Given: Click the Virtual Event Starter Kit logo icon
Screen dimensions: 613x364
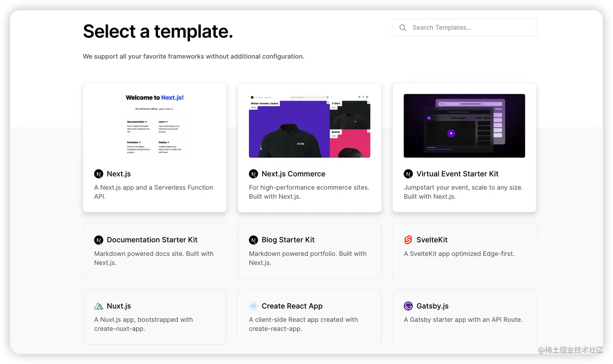Looking at the screenshot, I should click(408, 174).
